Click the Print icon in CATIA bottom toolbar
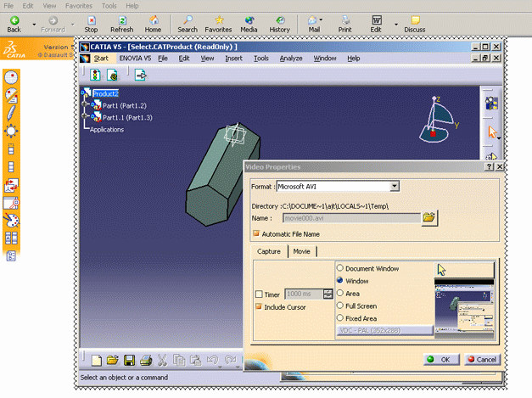Viewport: 532px width, 398px height. (x=146, y=360)
